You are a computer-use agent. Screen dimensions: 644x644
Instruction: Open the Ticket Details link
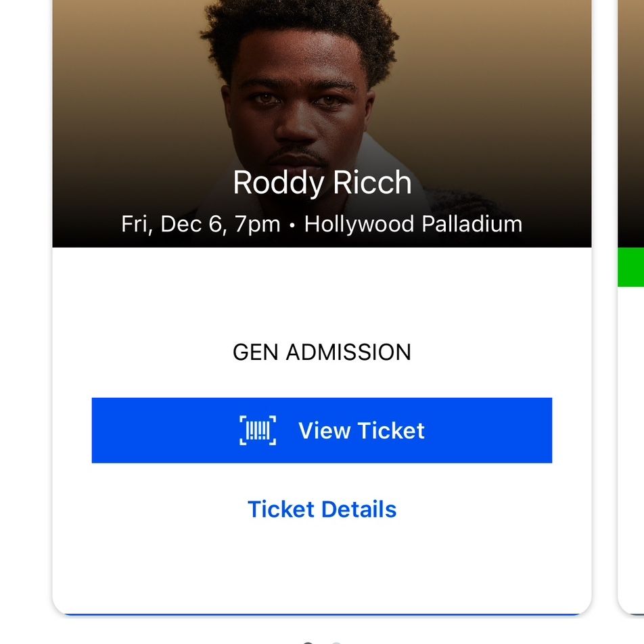point(321,509)
